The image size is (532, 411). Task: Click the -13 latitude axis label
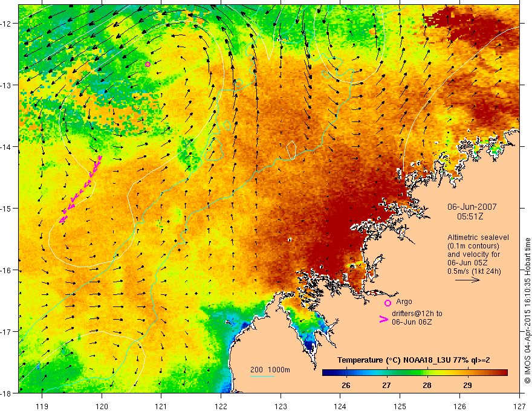[x=7, y=85]
